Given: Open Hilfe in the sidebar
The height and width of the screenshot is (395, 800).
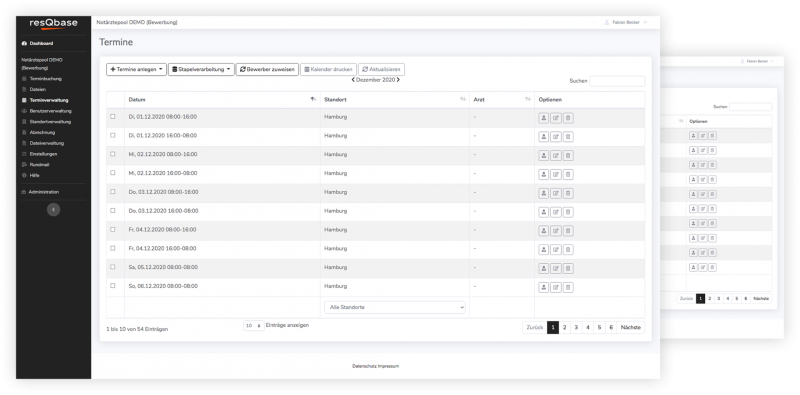Looking at the screenshot, I should coord(31,175).
